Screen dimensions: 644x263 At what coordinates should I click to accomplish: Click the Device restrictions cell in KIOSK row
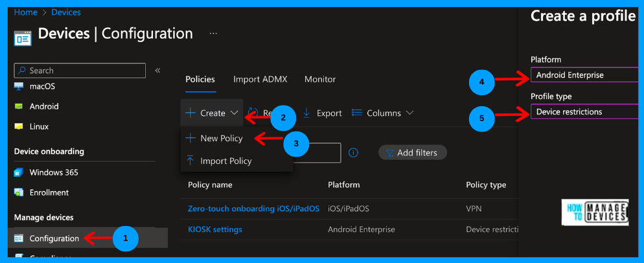492,229
